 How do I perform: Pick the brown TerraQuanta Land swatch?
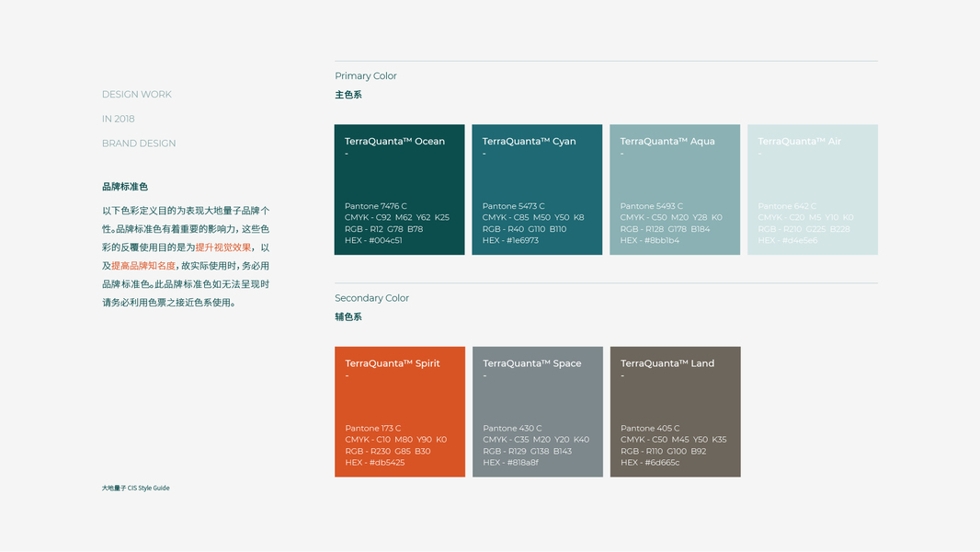tap(676, 412)
